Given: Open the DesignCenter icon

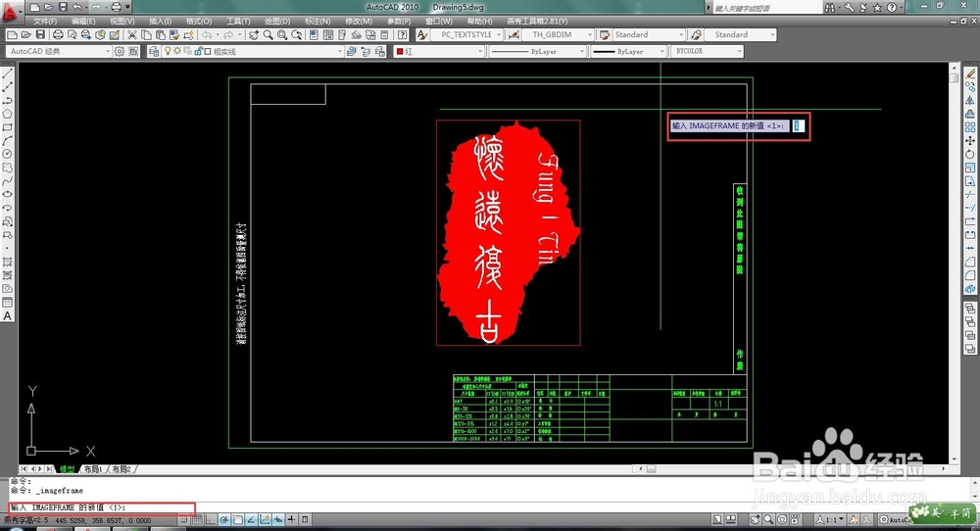Looking at the screenshot, I should coord(328,35).
